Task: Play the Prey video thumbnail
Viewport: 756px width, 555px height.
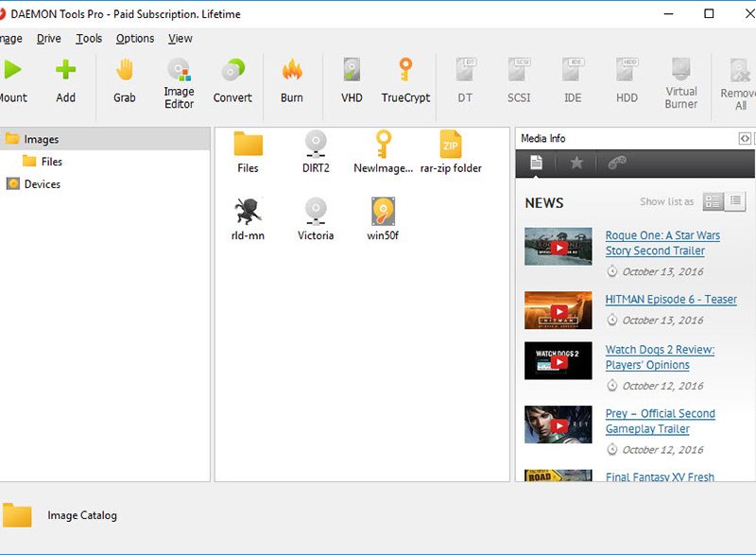Action: point(558,425)
